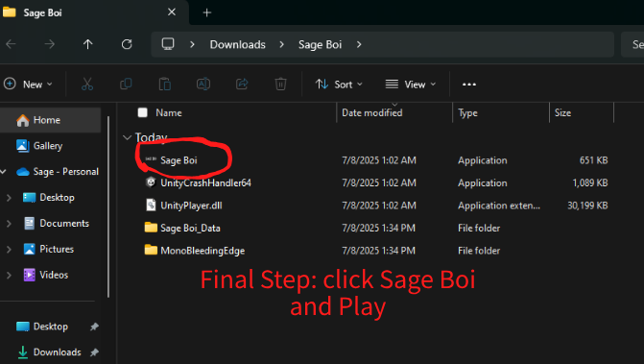Expand the Pictures tree node
Viewport: 644px width, 364px height.
(9, 250)
